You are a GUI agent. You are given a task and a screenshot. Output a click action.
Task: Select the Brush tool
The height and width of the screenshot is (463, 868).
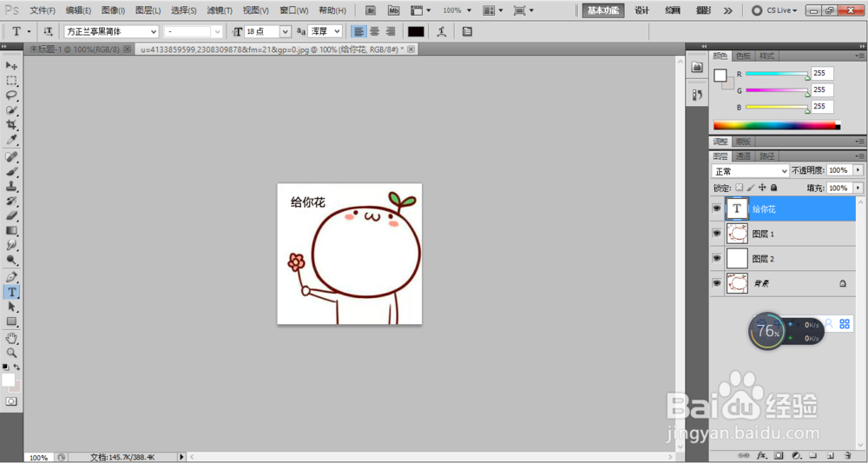click(11, 171)
